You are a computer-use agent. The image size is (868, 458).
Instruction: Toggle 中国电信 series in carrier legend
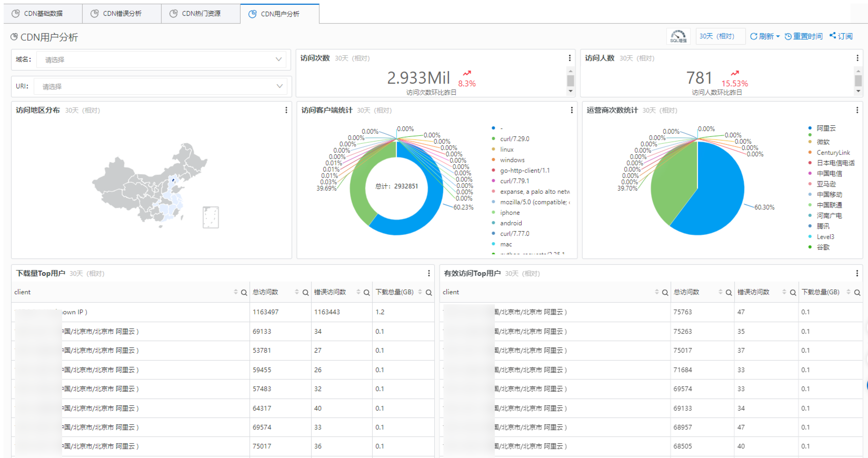(829, 173)
